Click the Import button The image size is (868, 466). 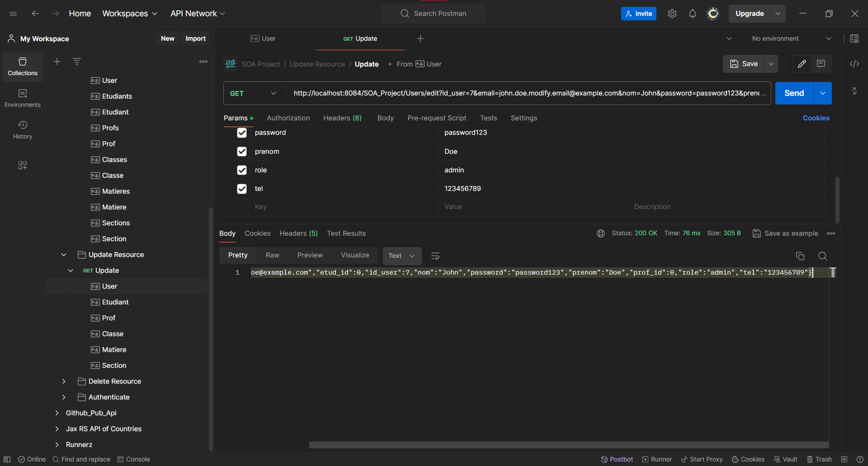[195, 38]
